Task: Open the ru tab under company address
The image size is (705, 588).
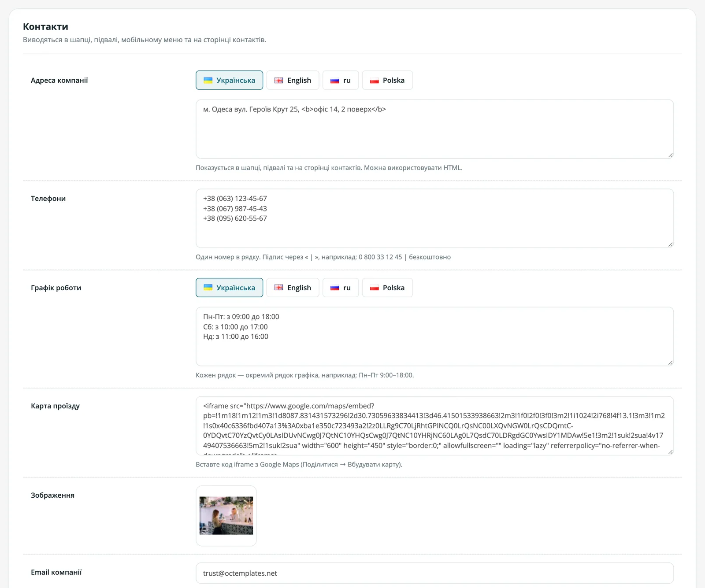Action: pos(341,80)
